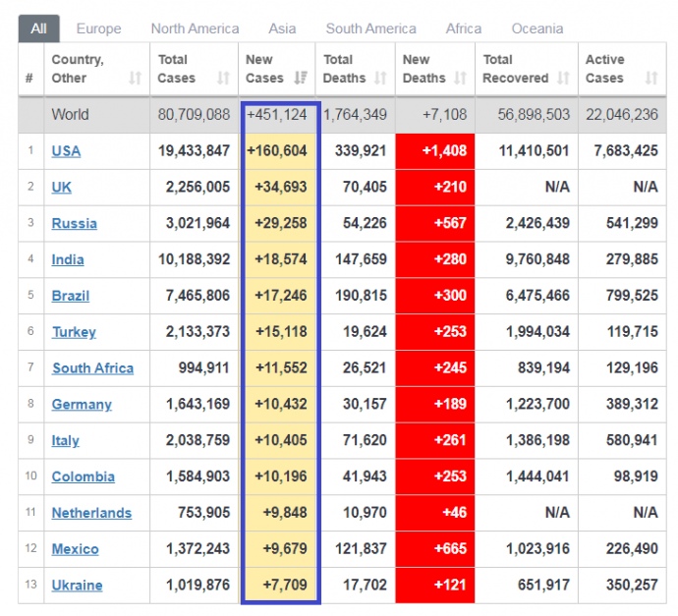The height and width of the screenshot is (616, 678).
Task: Click the # column header
Action: [x=29, y=78]
